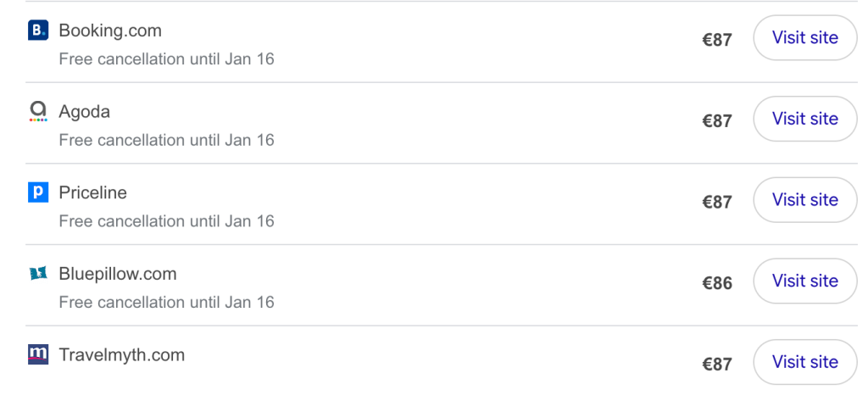Visit site for Booking.com offer

[x=805, y=37]
